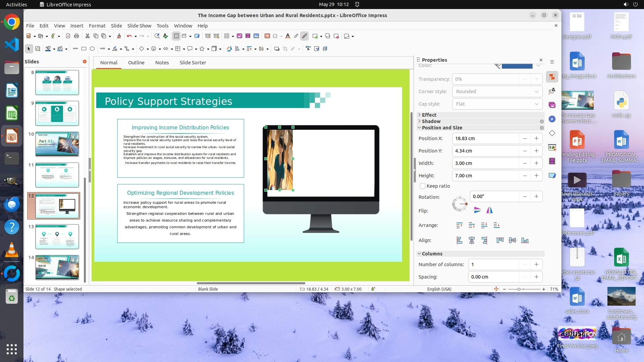Toggle the Display Grid toolbar button
This screenshot has height=362, width=644.
click(176, 36)
